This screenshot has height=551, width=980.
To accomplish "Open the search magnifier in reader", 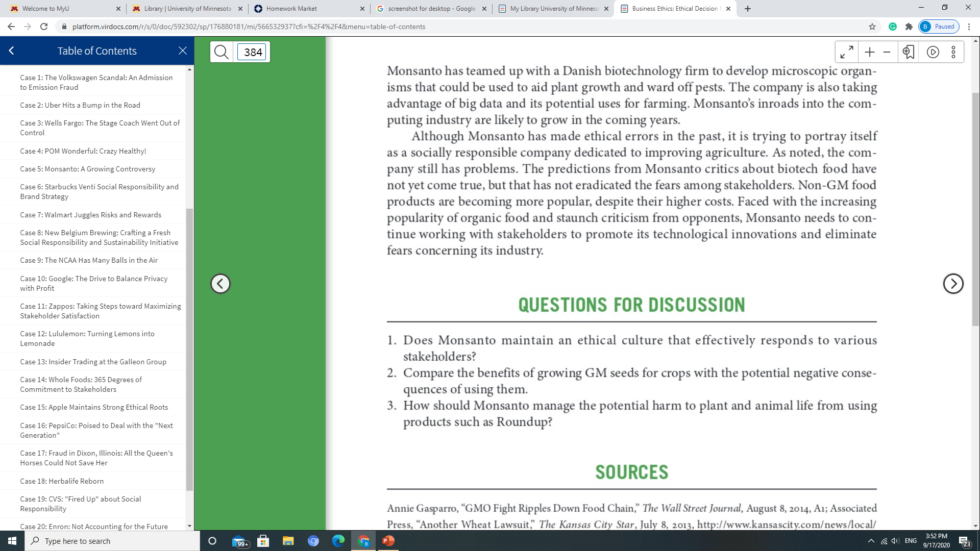I will (222, 52).
